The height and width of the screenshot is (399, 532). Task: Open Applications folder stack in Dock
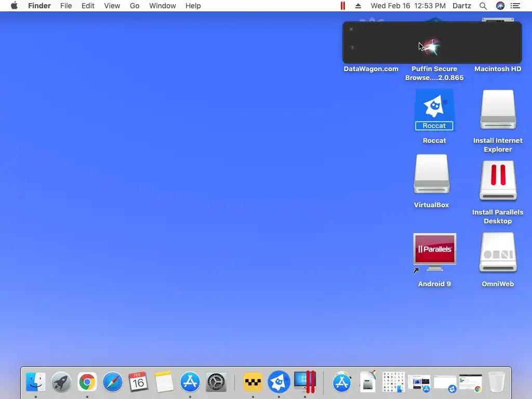coord(342,382)
